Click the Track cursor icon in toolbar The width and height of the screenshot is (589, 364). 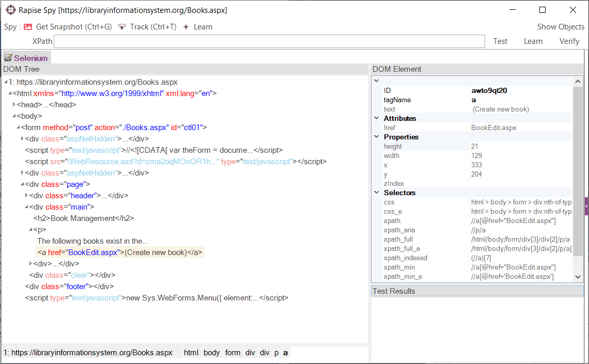(x=122, y=27)
